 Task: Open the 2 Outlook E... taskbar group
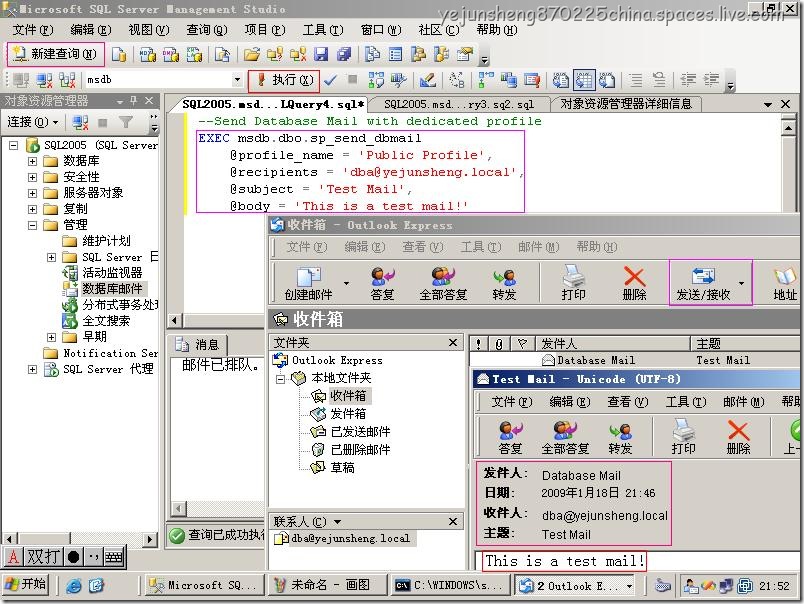click(576, 585)
